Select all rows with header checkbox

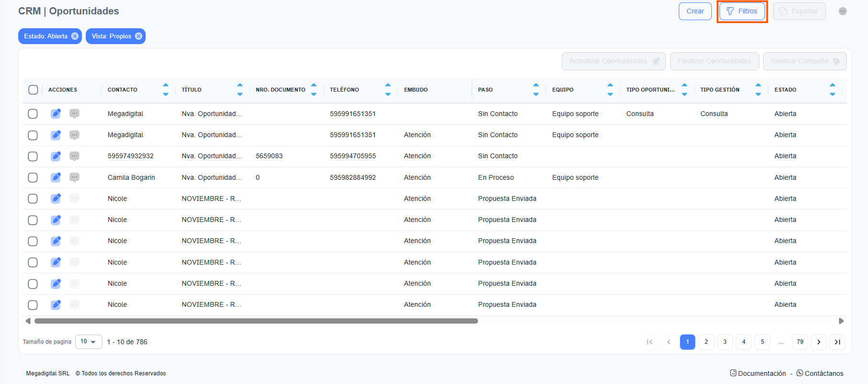[x=33, y=90]
